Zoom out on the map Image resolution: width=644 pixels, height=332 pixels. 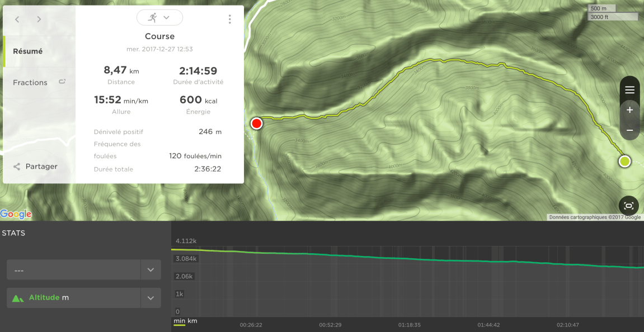pos(629,130)
